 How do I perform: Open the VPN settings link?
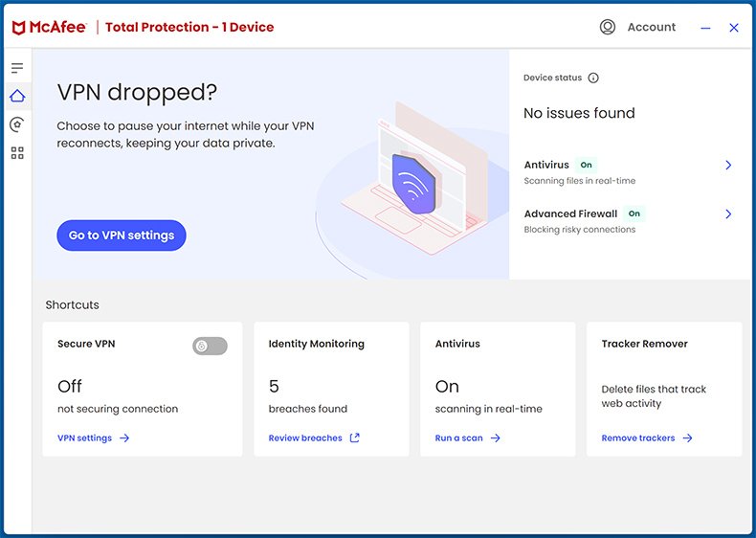point(85,438)
